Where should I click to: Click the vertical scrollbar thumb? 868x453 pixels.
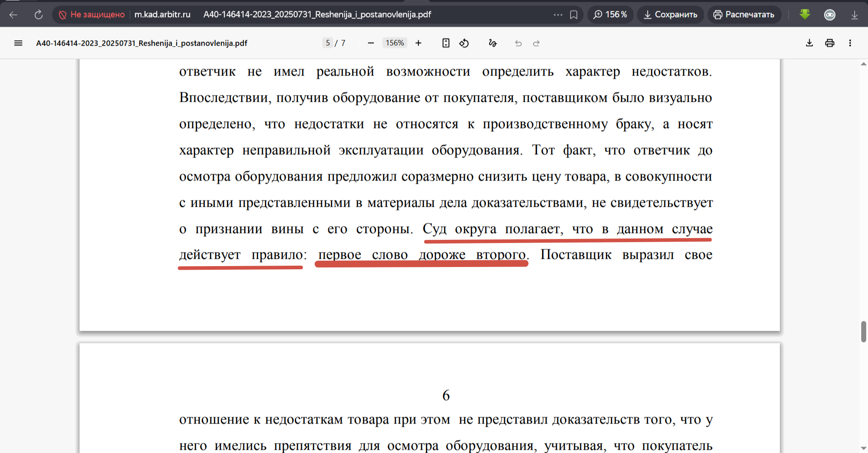coord(863,332)
